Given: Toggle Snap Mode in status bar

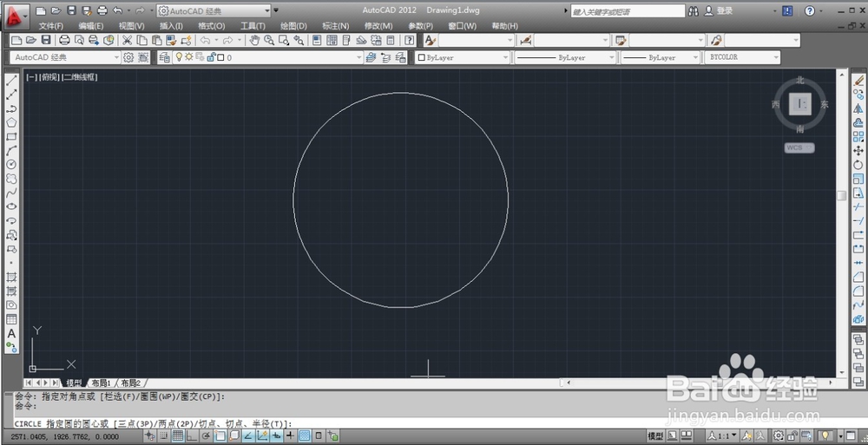Looking at the screenshot, I should [x=164, y=436].
